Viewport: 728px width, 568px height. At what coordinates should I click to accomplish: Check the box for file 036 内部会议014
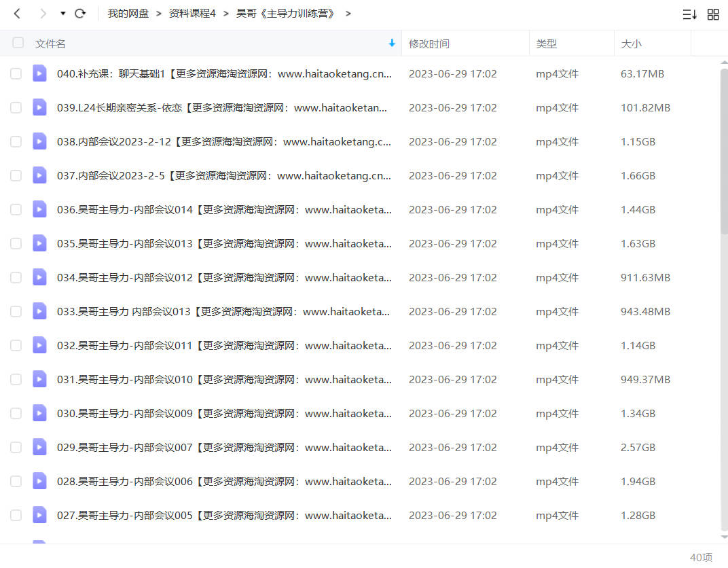coord(16,209)
